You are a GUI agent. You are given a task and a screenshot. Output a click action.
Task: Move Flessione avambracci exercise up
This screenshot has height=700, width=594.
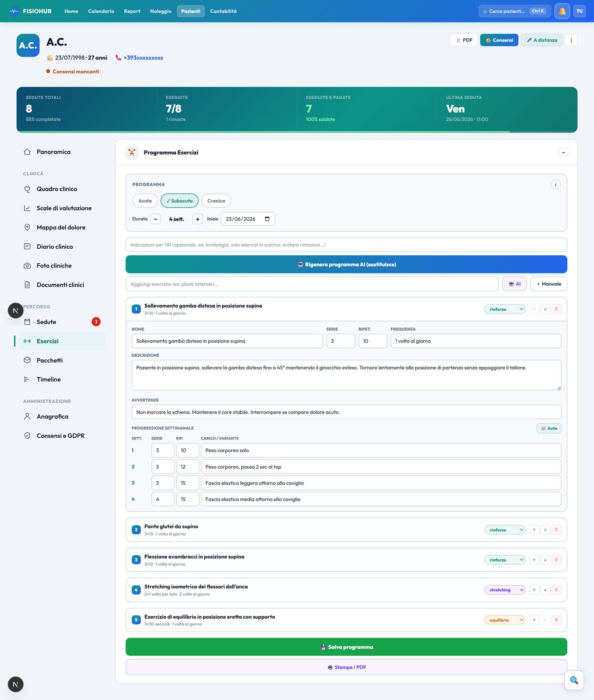click(534, 560)
